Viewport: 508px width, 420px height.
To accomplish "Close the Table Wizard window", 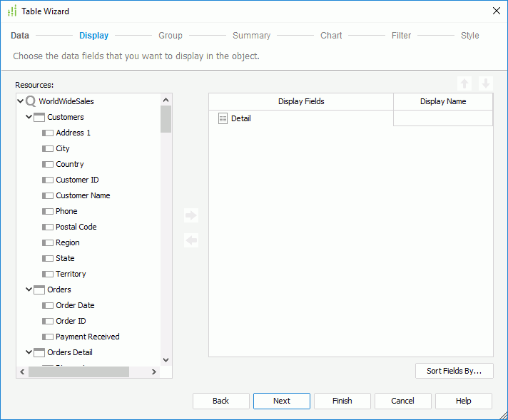I will click(x=497, y=11).
